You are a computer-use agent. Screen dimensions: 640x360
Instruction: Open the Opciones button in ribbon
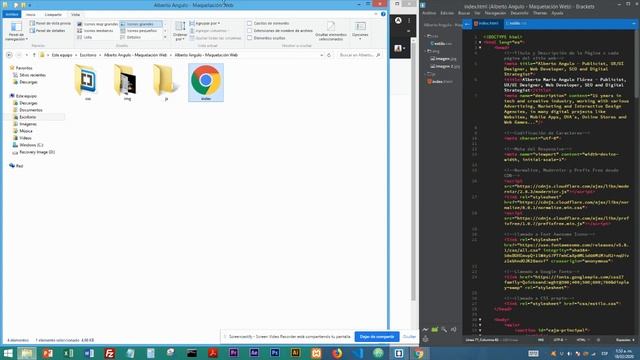360,31
